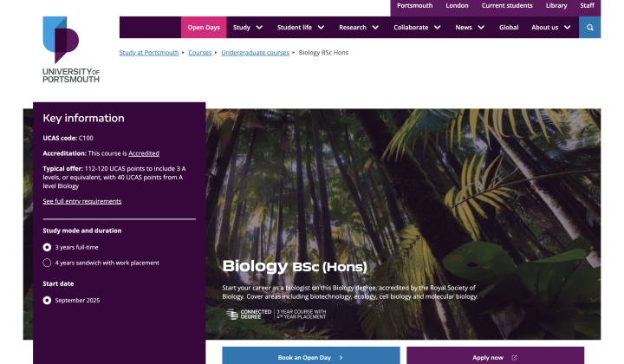624x364 pixels.
Task: Expand the Research menu chevron
Action: [375, 28]
